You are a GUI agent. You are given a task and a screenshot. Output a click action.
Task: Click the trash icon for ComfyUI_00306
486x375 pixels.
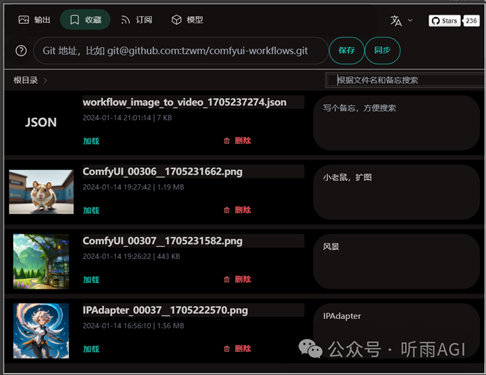point(227,210)
